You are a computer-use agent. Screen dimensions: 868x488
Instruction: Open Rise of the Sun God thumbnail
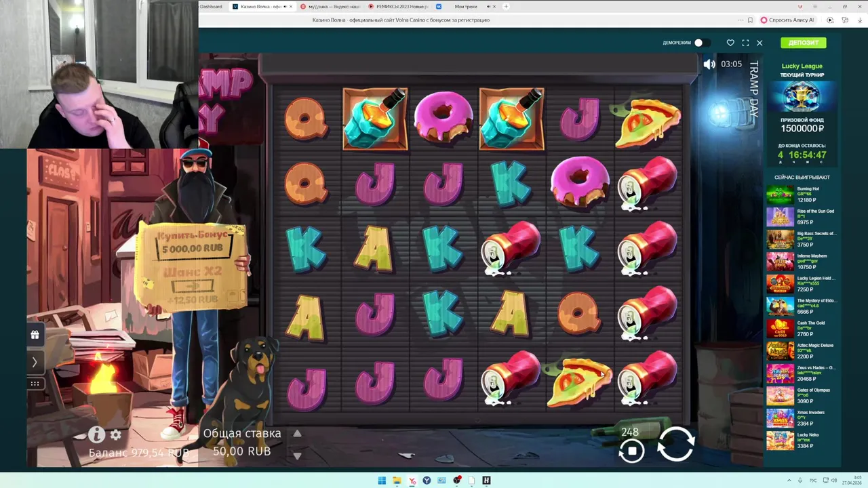(x=780, y=217)
